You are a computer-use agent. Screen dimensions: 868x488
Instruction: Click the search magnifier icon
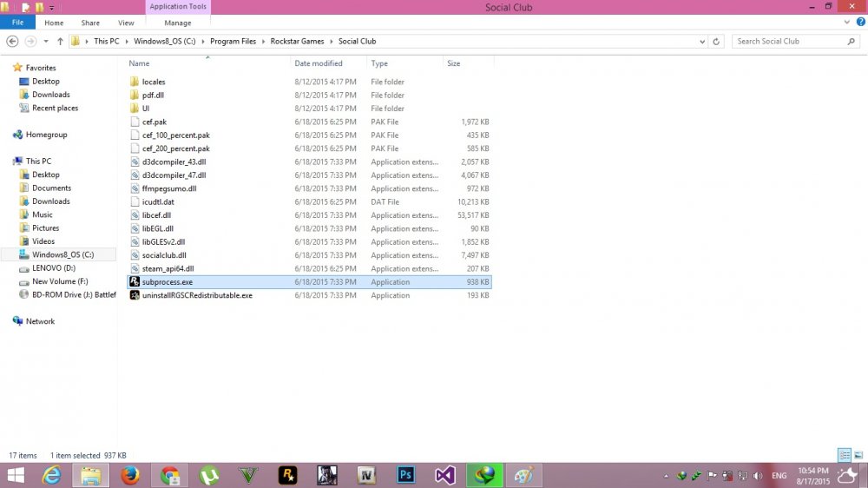[852, 41]
